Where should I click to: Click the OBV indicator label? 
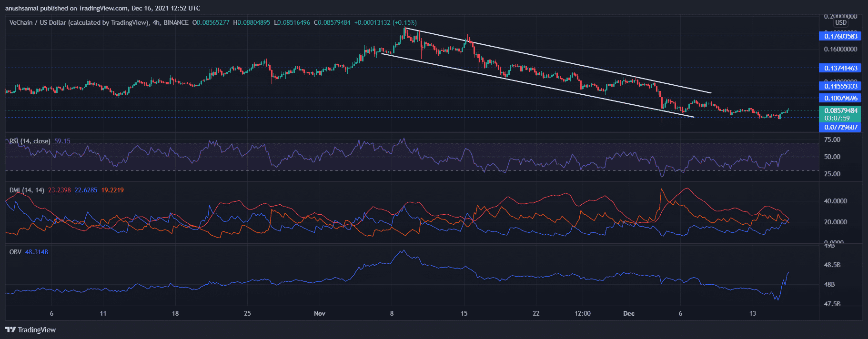(15, 252)
